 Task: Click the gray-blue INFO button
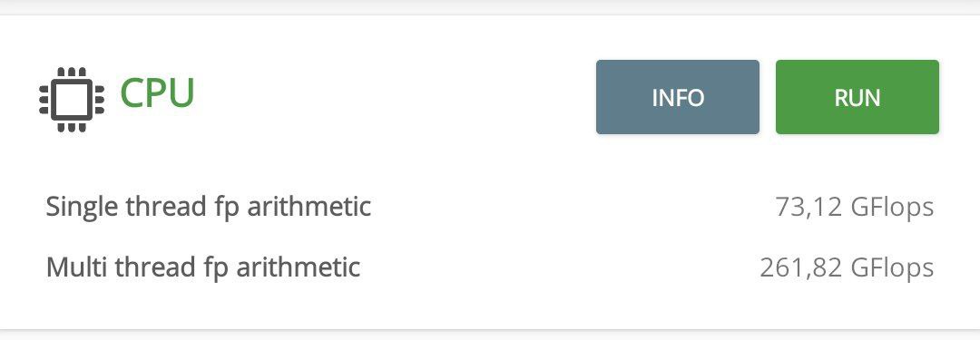pyautogui.click(x=678, y=97)
